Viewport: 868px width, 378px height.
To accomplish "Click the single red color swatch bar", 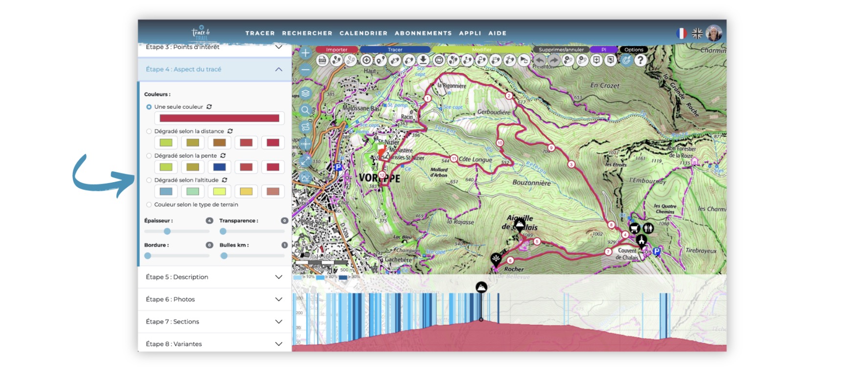I will (219, 118).
